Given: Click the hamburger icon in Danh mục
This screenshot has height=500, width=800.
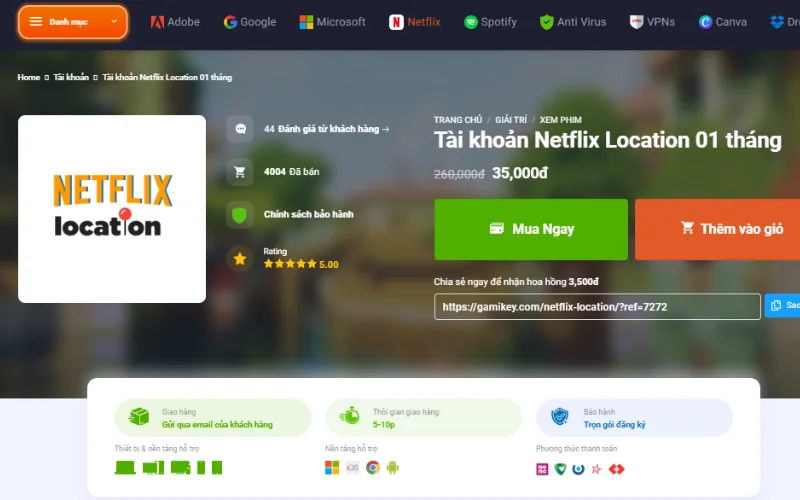Looking at the screenshot, I should point(36,21).
